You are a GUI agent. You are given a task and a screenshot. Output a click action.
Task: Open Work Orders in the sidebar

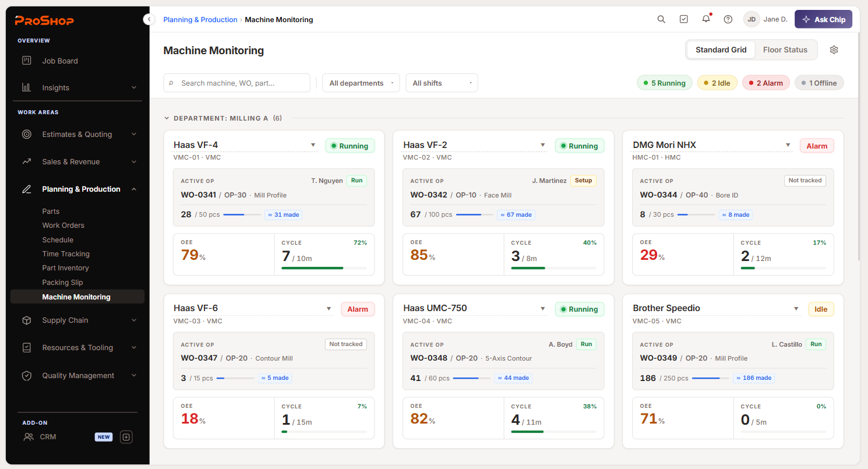63,225
